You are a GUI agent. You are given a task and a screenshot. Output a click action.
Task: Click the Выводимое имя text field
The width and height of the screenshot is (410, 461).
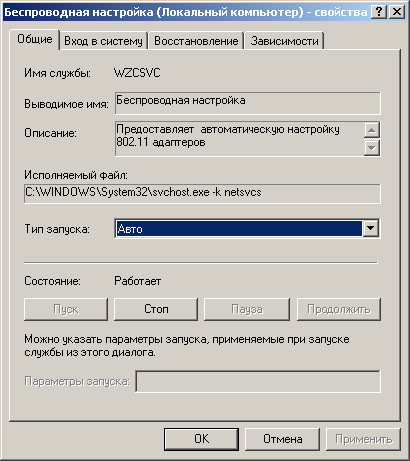(248, 103)
